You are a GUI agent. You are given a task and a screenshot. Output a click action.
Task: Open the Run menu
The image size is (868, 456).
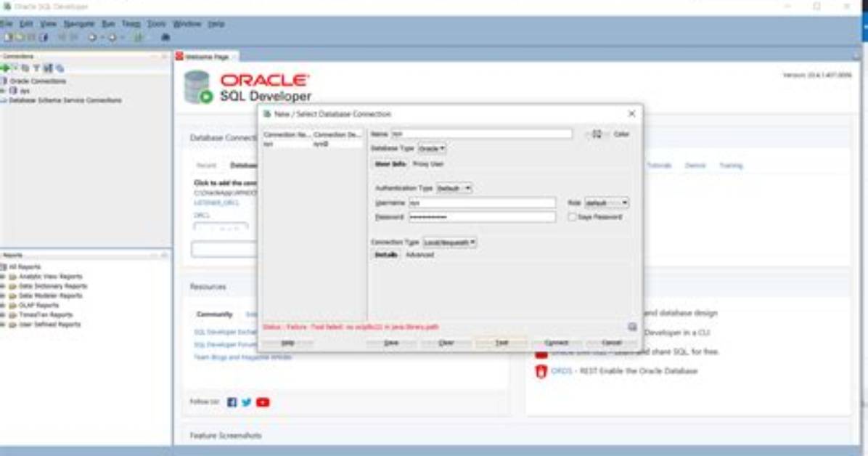pos(108,24)
